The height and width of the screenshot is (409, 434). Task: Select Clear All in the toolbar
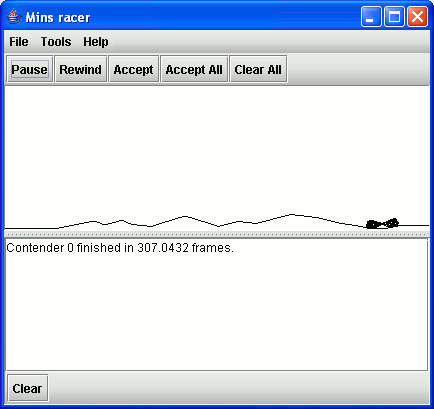click(258, 69)
